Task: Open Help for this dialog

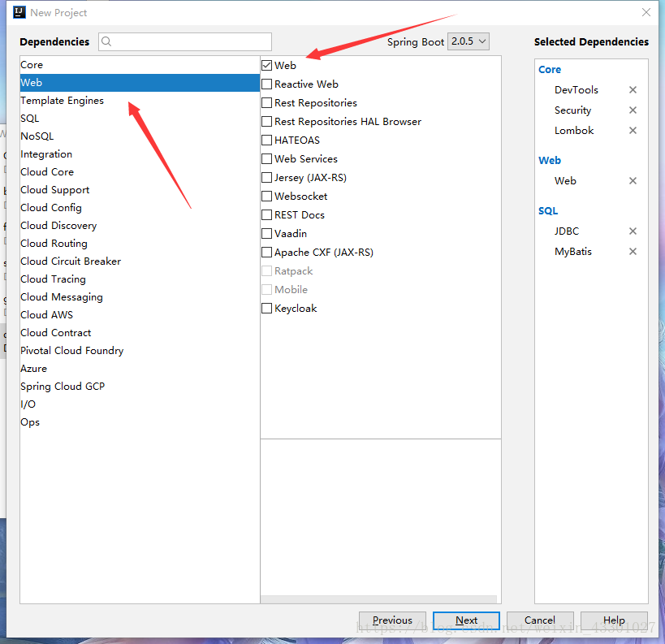Action: click(614, 620)
